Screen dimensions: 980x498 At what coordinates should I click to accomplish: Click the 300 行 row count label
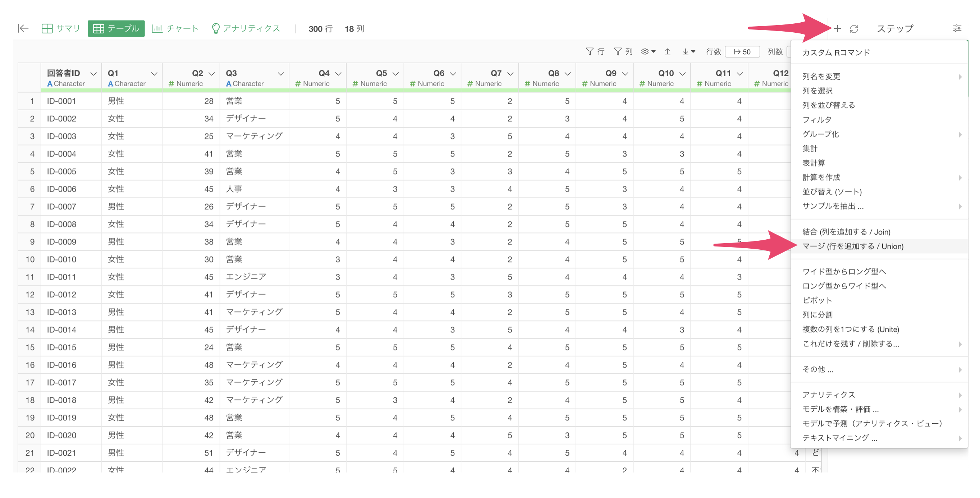(320, 29)
